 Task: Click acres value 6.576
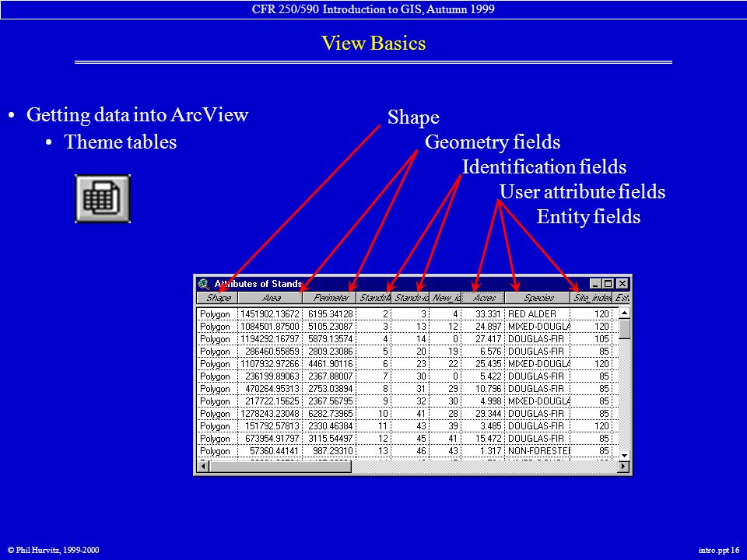[491, 352]
